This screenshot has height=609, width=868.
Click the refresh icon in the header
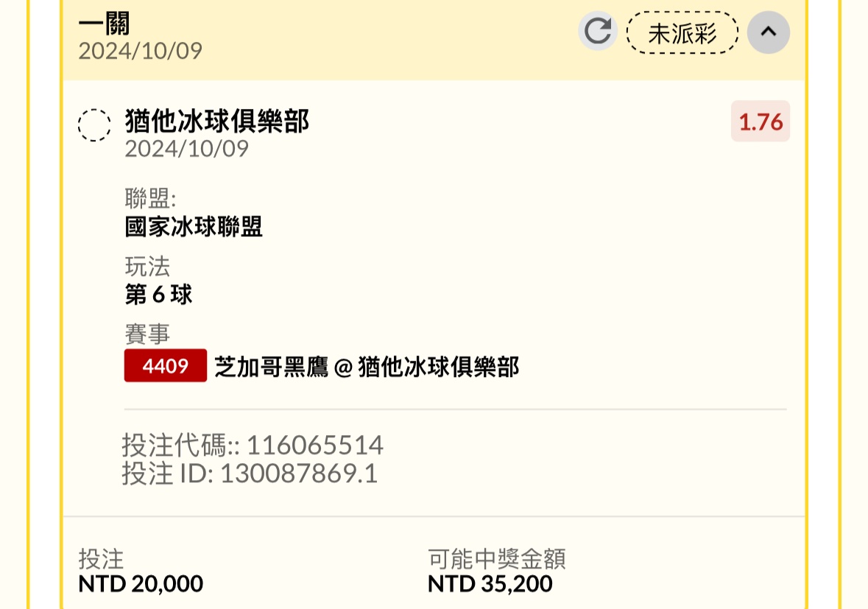(x=597, y=32)
